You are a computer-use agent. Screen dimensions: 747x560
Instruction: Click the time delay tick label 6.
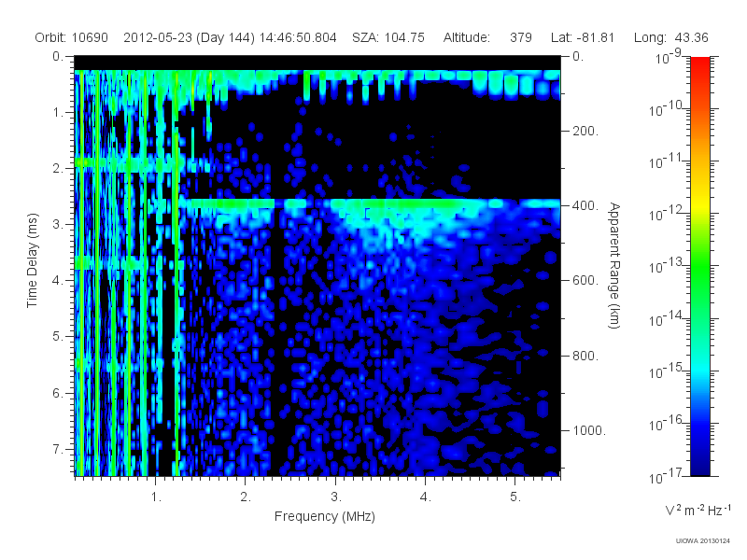point(58,394)
